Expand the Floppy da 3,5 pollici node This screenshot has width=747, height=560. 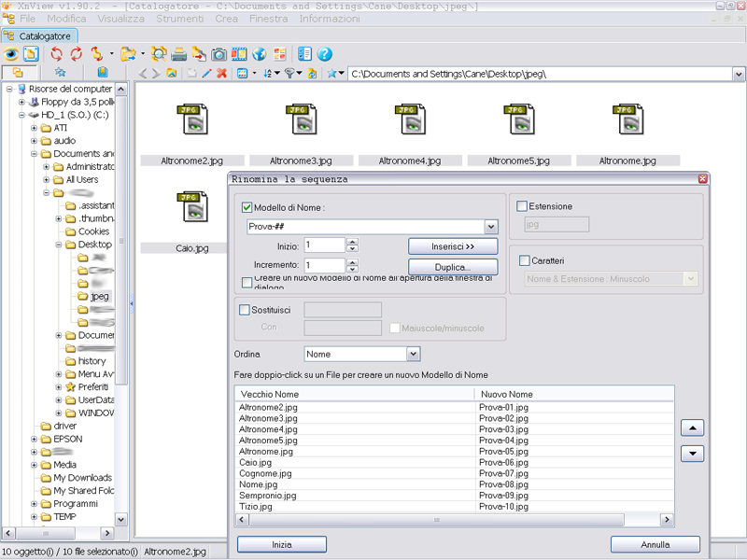point(21,102)
